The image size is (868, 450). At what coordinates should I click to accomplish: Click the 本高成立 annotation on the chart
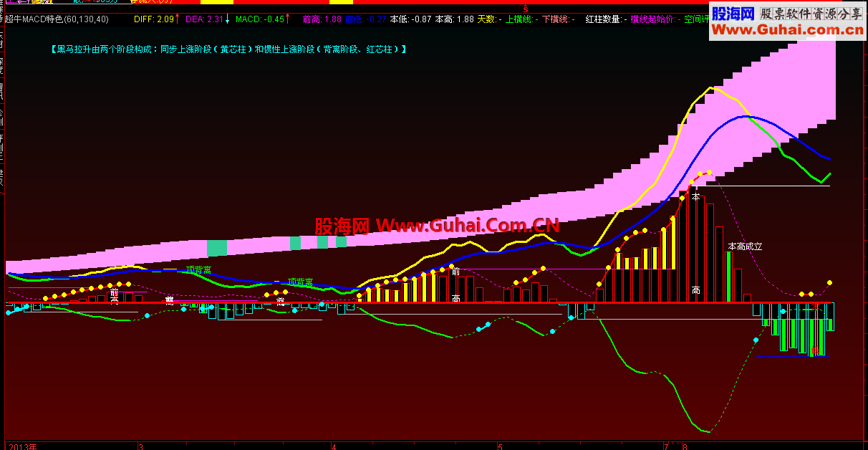click(745, 246)
